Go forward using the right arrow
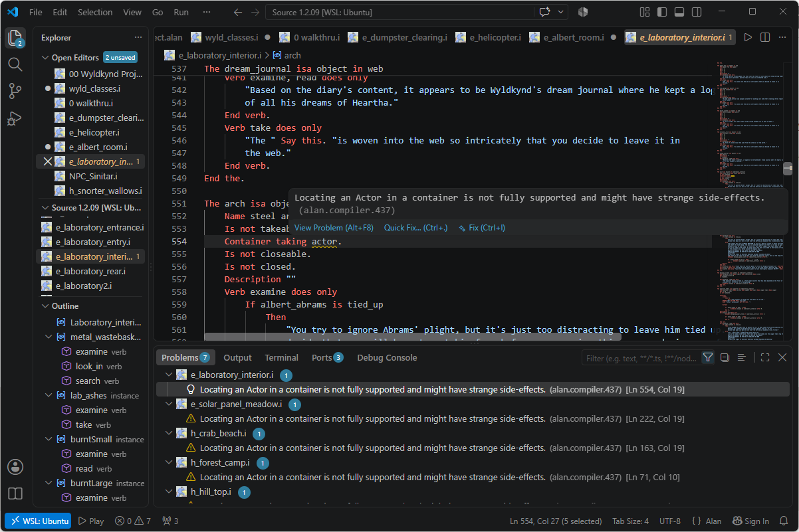This screenshot has height=532, width=799. (255, 12)
